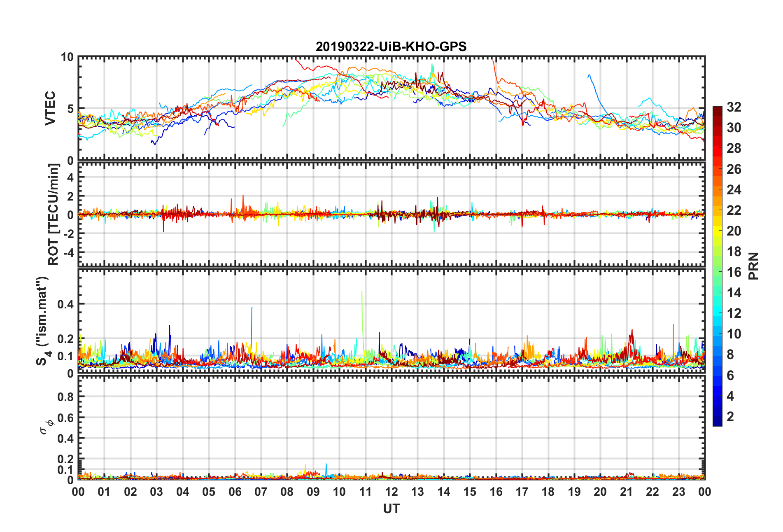The image size is (783, 532).
Task: Select x-axis hour tick 11
Action: [366, 492]
